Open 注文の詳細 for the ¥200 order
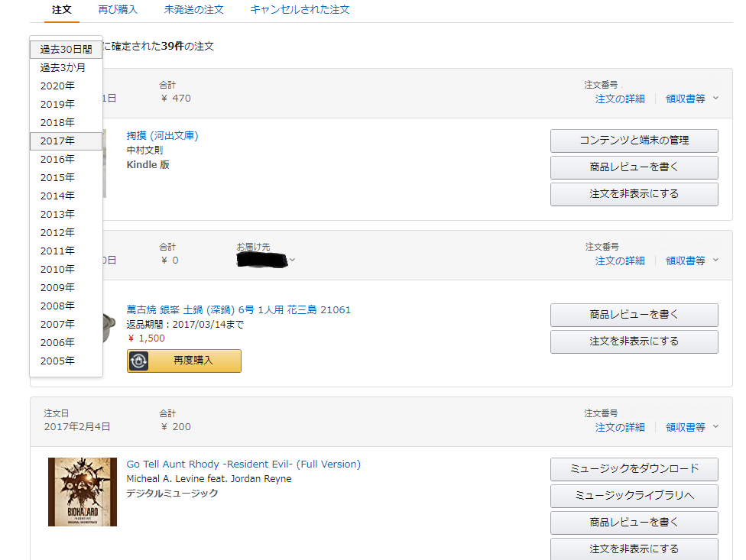Screen dimensions: 746x560 point(620,427)
